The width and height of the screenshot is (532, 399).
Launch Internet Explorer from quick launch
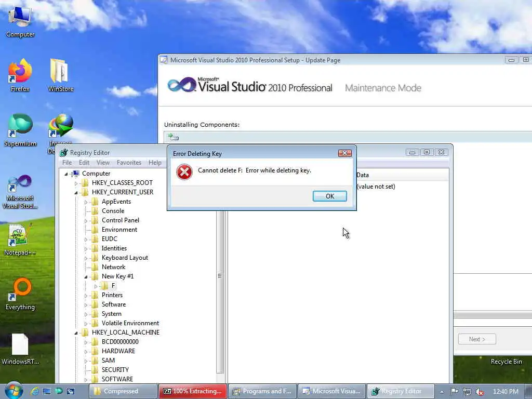(x=35, y=391)
